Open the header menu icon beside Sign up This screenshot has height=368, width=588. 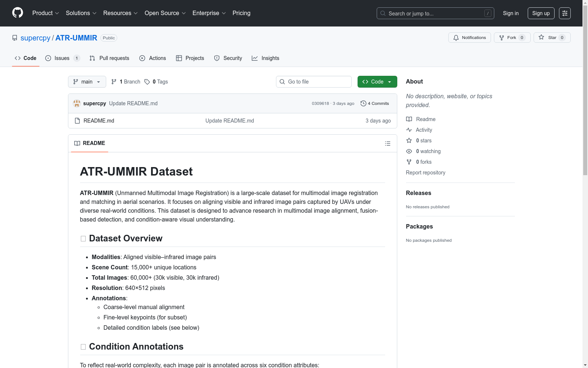564,13
